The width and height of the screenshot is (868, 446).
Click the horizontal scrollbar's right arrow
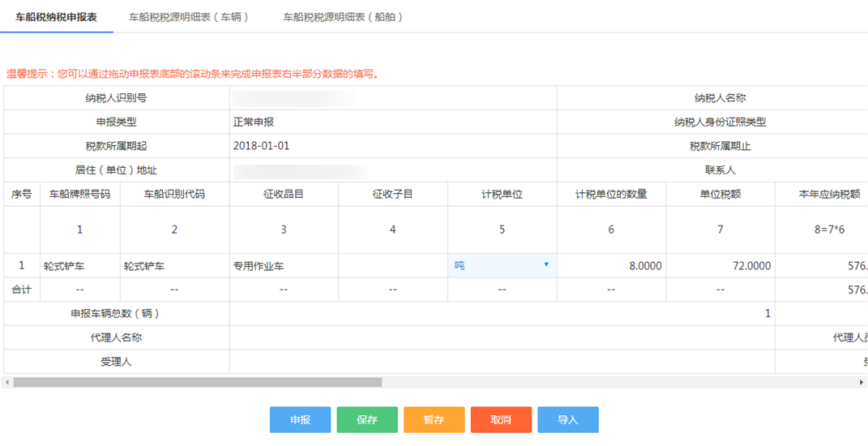coord(862,382)
